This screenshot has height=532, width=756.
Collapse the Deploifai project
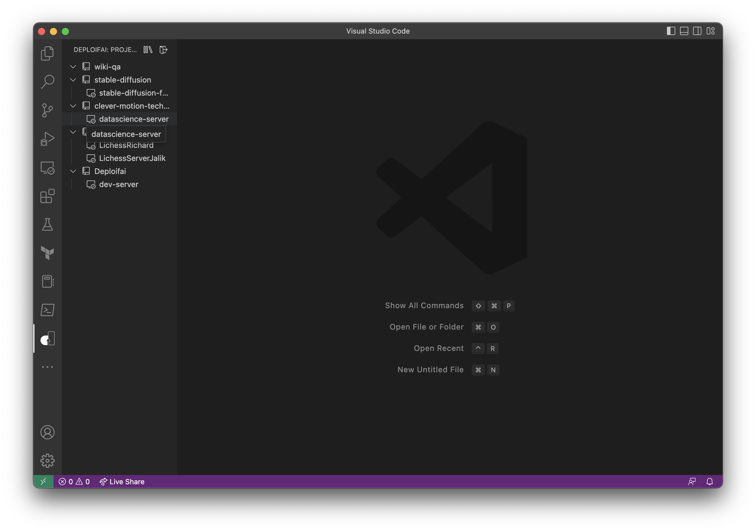coord(73,171)
